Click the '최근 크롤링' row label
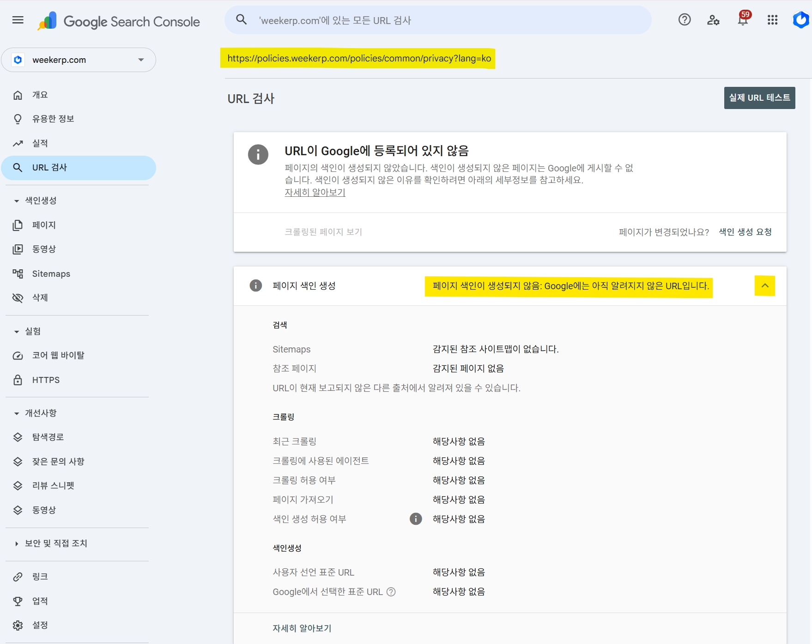The image size is (812, 644). tap(295, 442)
